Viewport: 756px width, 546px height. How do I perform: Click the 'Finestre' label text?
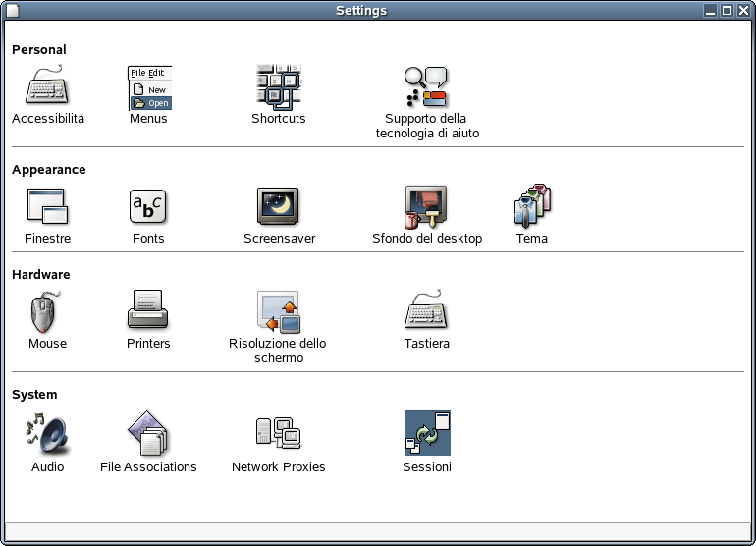coord(47,239)
